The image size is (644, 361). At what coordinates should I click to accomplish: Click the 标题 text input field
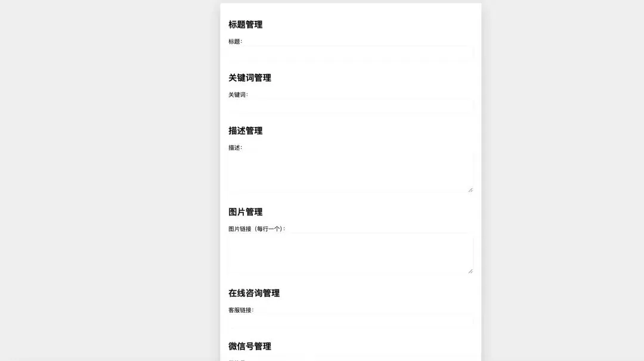click(351, 54)
